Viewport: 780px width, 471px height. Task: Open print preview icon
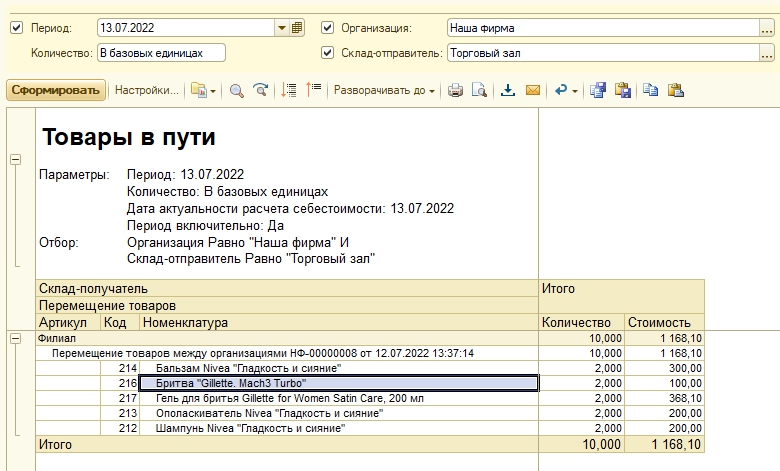pyautogui.click(x=479, y=90)
